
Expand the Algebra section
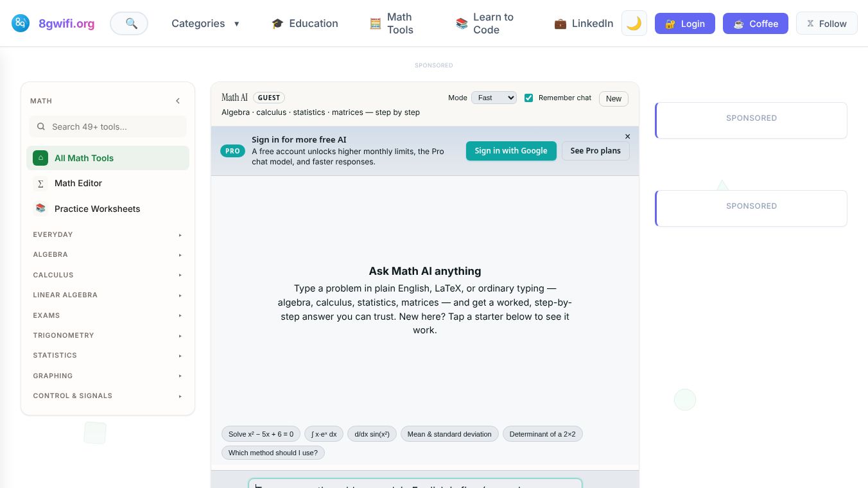coord(108,254)
